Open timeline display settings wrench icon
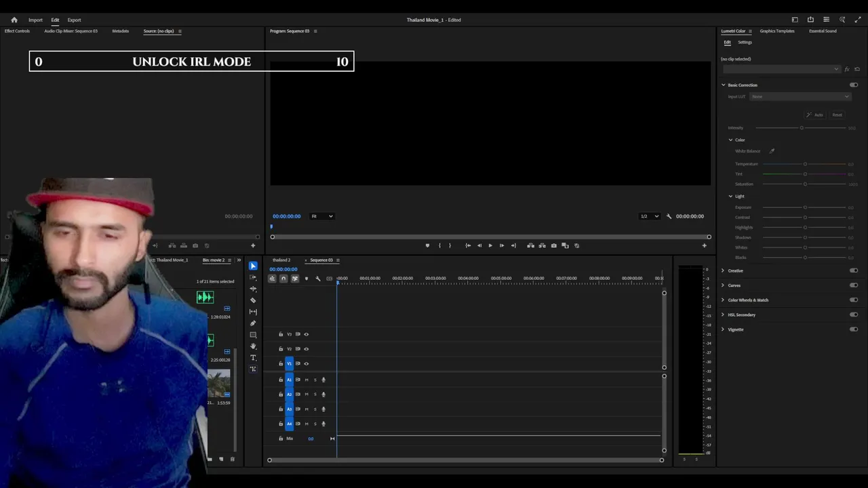The height and width of the screenshot is (488, 868). pos(318,279)
